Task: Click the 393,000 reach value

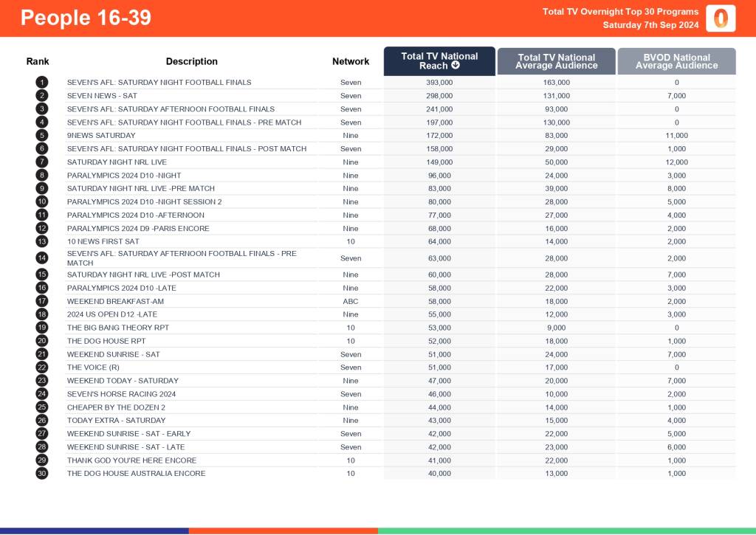Action: (x=439, y=83)
